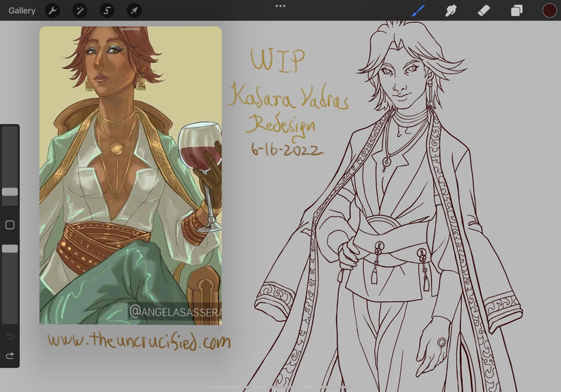Tap the redo arrow in sidebar

pyautogui.click(x=10, y=356)
